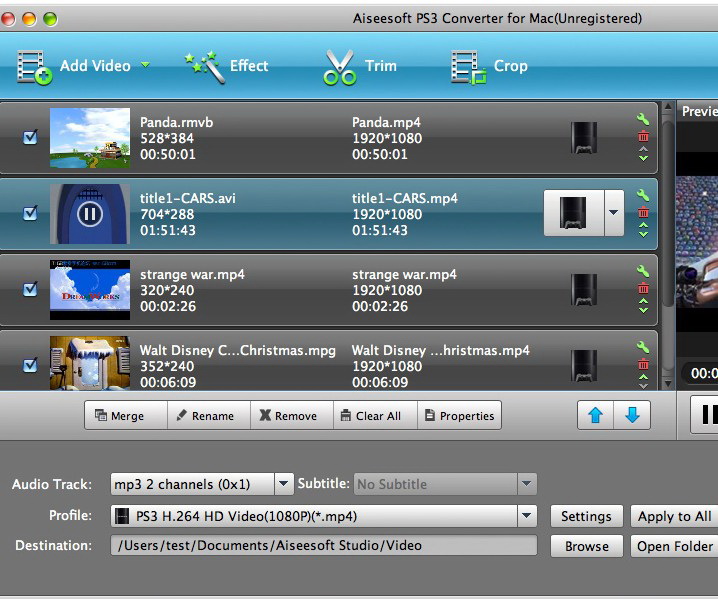This screenshot has height=599, width=718.
Task: Open the Add Video dropdown arrow
Action: point(145,65)
